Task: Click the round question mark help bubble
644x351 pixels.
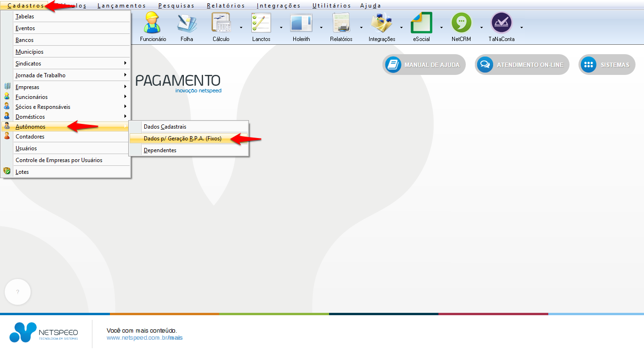Action: (x=18, y=292)
